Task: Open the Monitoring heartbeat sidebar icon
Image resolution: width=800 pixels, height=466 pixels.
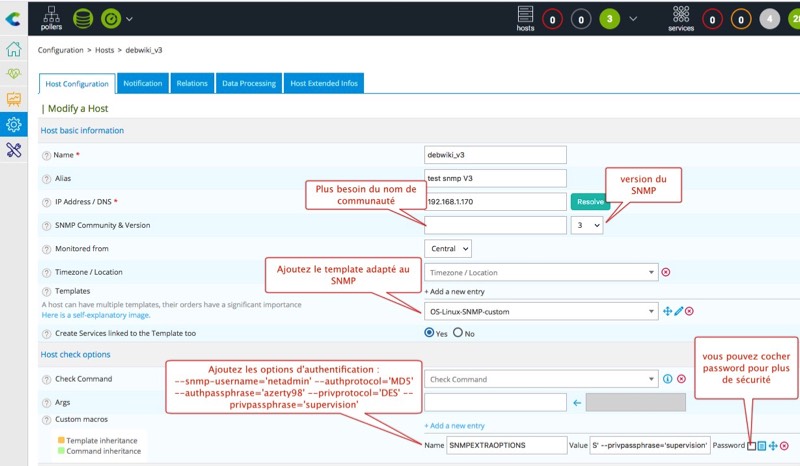Action: coord(14,74)
